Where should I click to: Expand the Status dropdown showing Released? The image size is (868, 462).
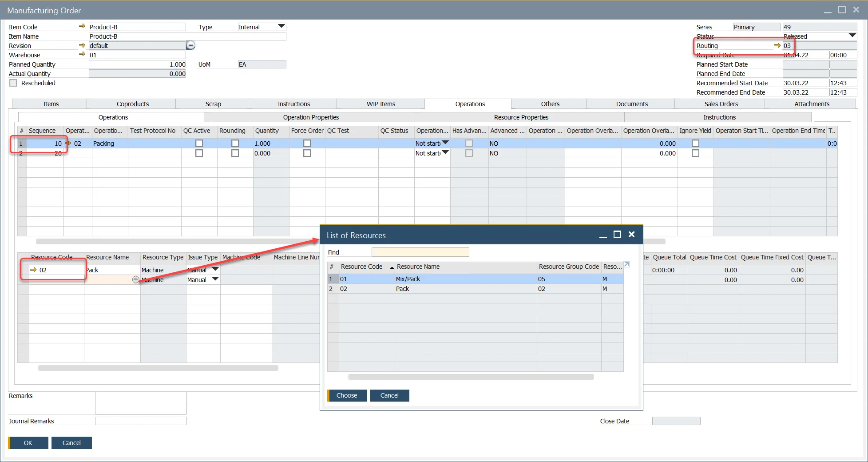click(852, 36)
